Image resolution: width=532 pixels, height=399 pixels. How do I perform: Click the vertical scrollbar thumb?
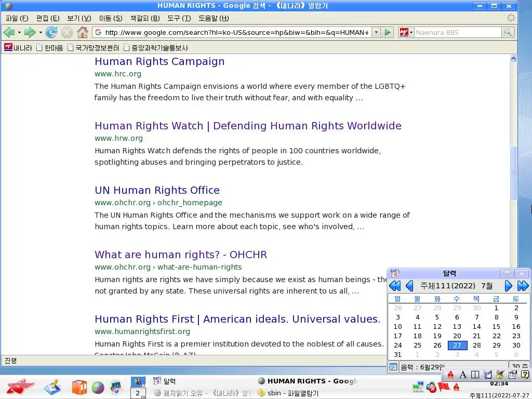pos(513,173)
